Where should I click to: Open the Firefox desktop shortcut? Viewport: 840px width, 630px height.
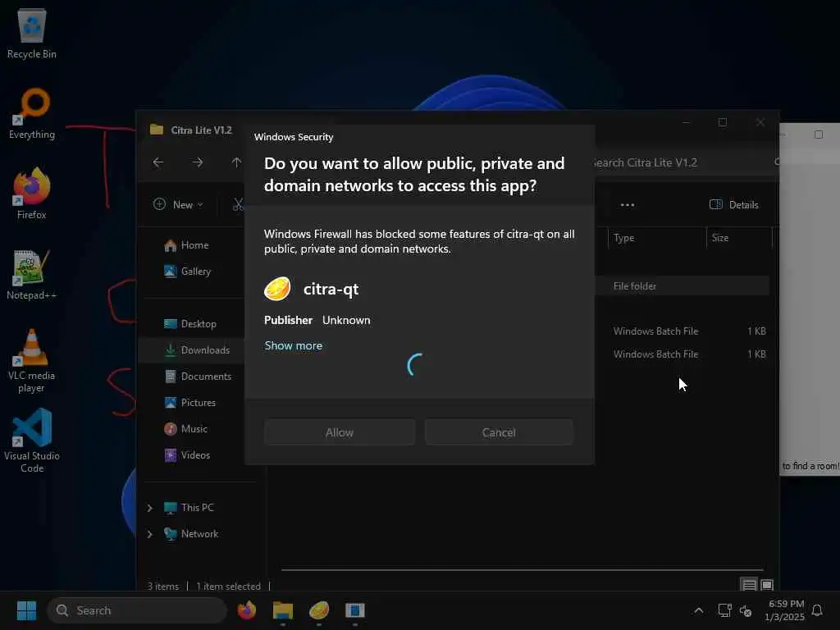click(32, 194)
